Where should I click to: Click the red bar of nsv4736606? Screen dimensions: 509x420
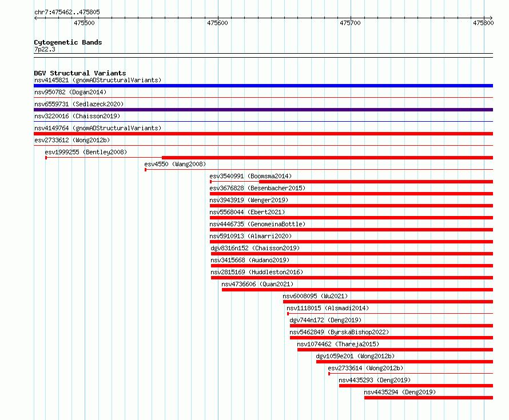tap(357, 290)
